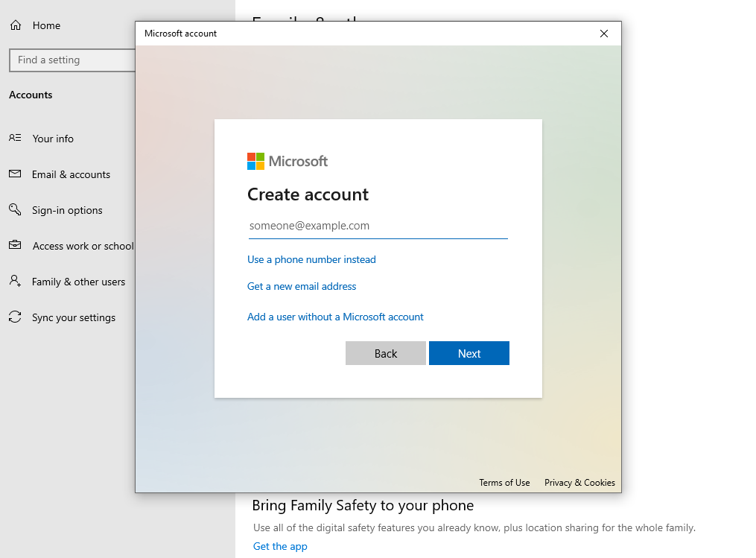Click the Email & accounts envelope icon
The height and width of the screenshot is (558, 756).
click(15, 174)
